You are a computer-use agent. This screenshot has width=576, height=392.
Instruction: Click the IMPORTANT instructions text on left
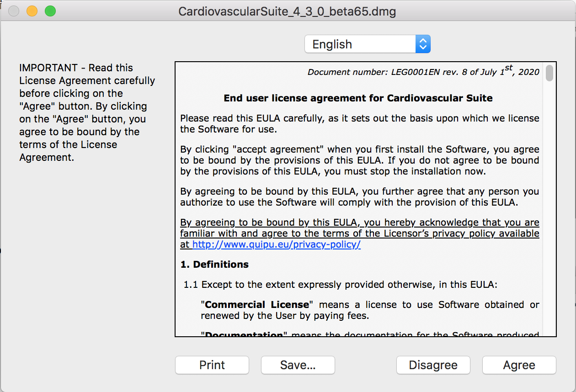pyautogui.click(x=87, y=112)
